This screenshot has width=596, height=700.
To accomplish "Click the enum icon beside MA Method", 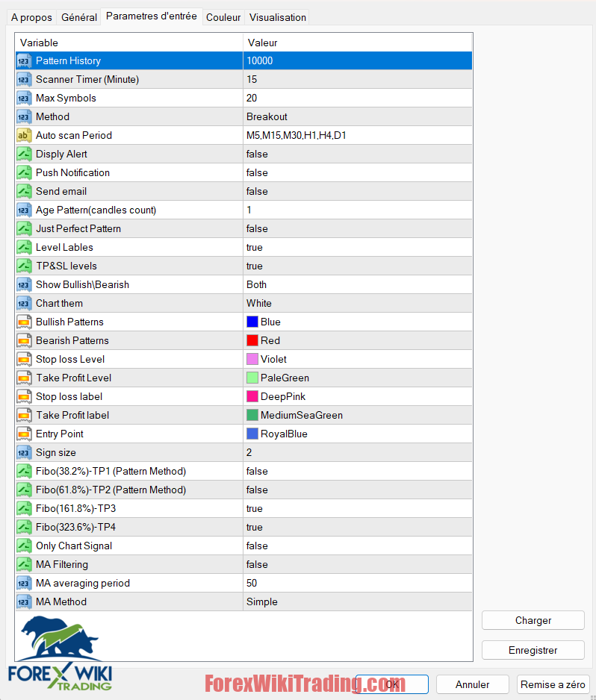I will tap(24, 601).
